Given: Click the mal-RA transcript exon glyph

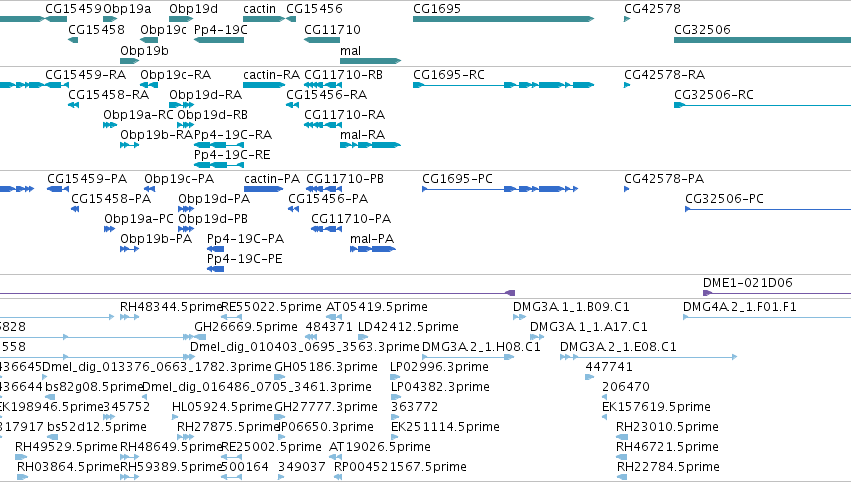Looking at the screenshot, I should pos(370,145).
